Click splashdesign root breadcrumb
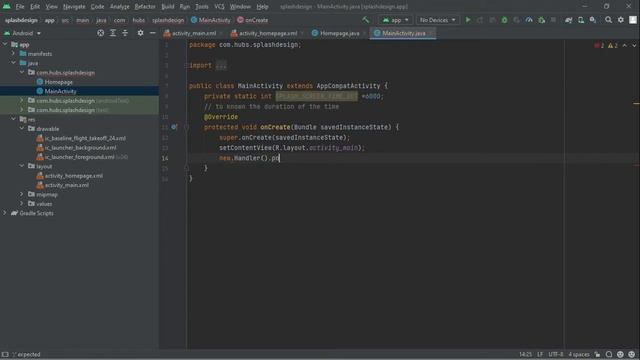This screenshot has width=640, height=360. click(x=21, y=20)
